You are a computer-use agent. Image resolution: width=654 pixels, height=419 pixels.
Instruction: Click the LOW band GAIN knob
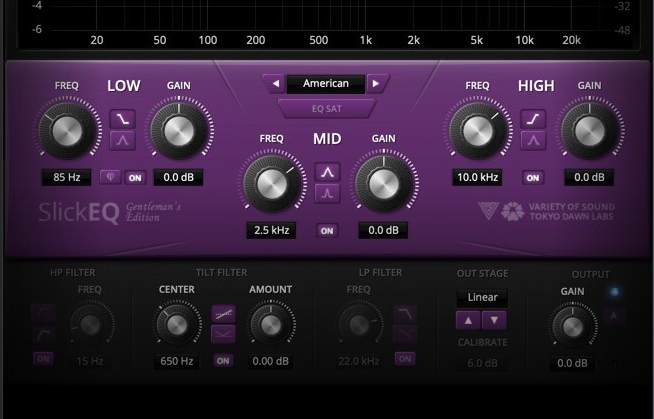tap(179, 130)
